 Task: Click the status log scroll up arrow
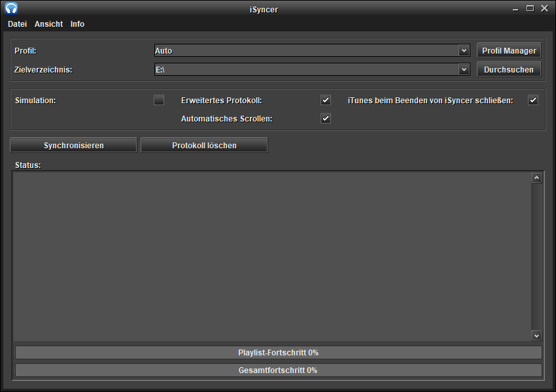tap(536, 178)
